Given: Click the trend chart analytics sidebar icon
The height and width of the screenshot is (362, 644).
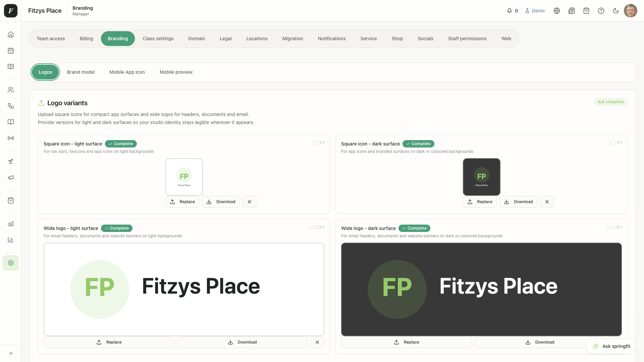Looking at the screenshot, I should pyautogui.click(x=11, y=224).
